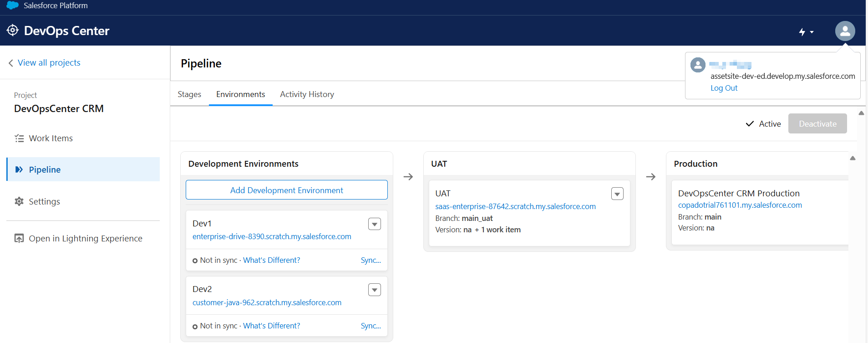Image resolution: width=868 pixels, height=343 pixels.
Task: Click the Dev2 environment name
Action: click(202, 289)
